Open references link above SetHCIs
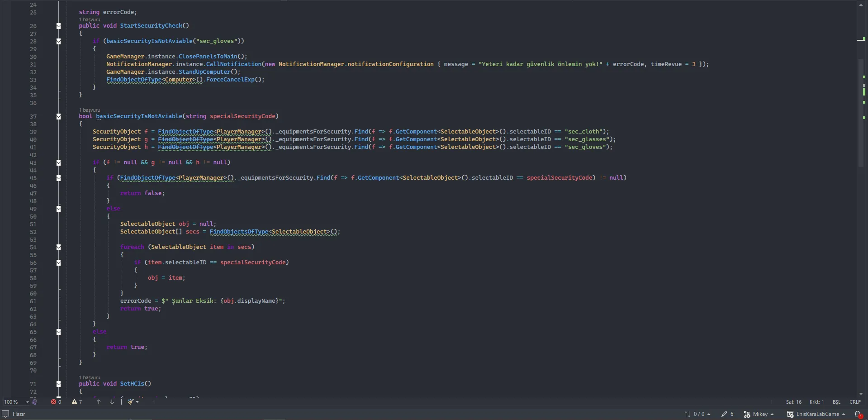868x420 pixels. click(90, 377)
